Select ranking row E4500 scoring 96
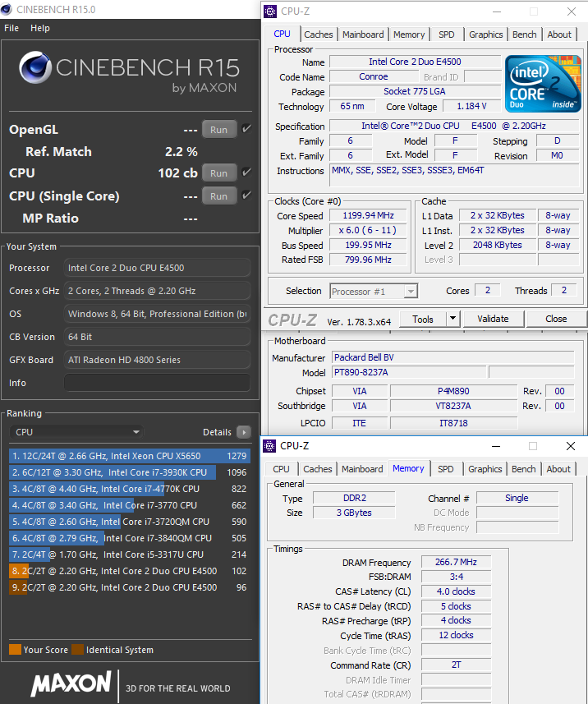 (x=129, y=587)
